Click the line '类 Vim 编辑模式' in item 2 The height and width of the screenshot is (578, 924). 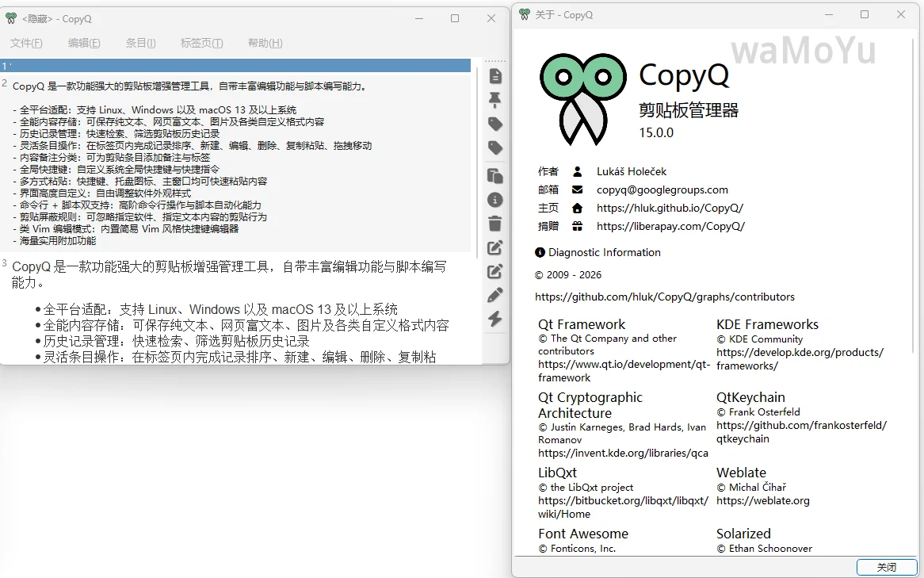coord(125,229)
